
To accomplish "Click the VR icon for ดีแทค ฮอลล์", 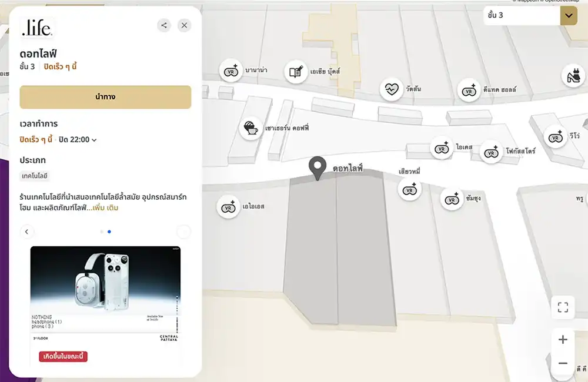I will click(x=469, y=91).
